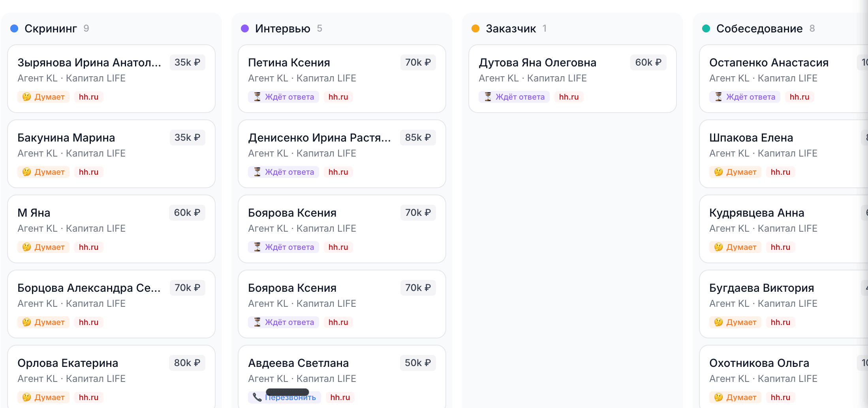Image resolution: width=868 pixels, height=408 pixels.
Task: Click hh.ru tag on Бакунина Марина card
Action: 89,172
